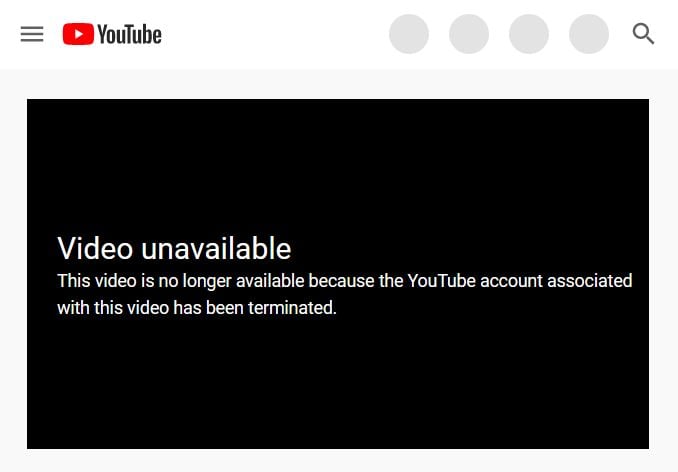
Task: Open the hamburger guide menu
Action: pos(32,34)
